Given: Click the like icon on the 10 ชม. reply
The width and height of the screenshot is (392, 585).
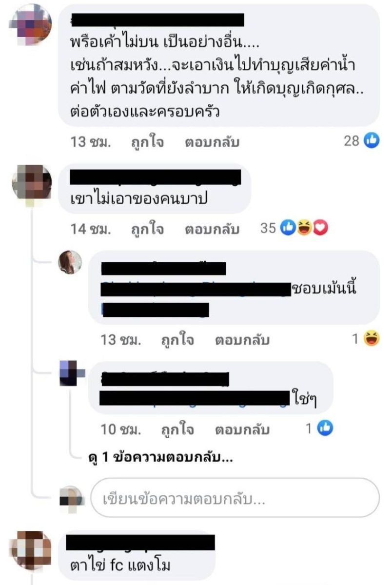Looking at the screenshot, I should [325, 429].
